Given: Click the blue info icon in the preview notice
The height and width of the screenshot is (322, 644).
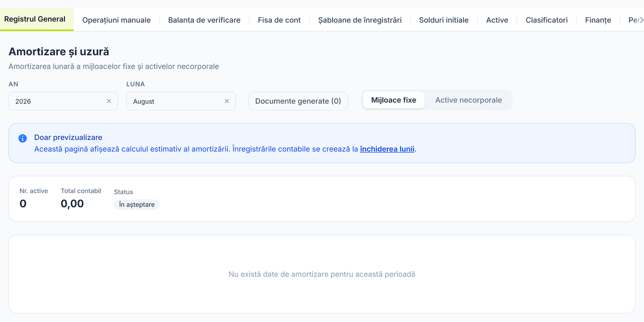Looking at the screenshot, I should click(x=22, y=138).
